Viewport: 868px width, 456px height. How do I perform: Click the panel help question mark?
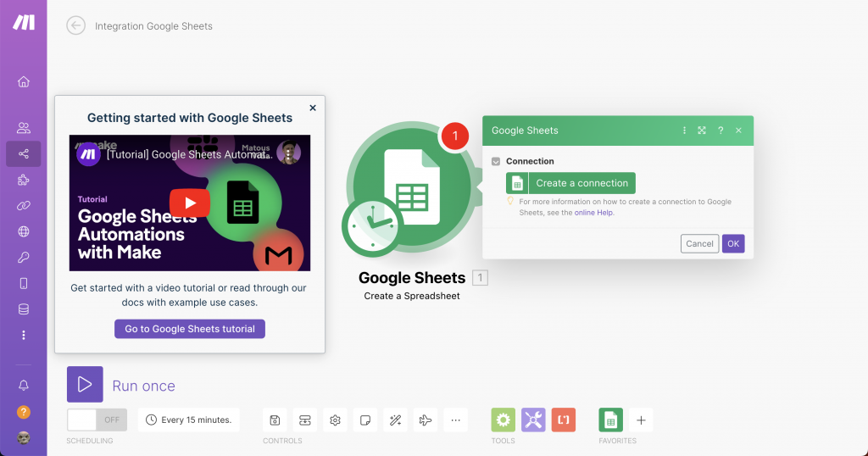[721, 131]
